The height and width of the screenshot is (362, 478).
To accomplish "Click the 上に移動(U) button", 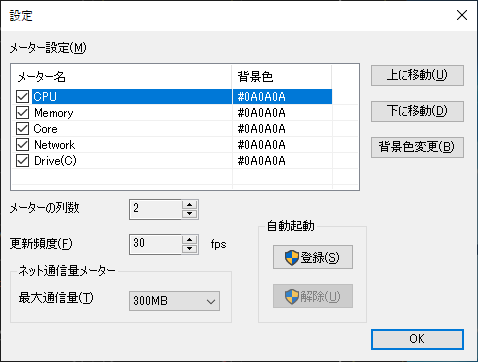I will click(417, 75).
